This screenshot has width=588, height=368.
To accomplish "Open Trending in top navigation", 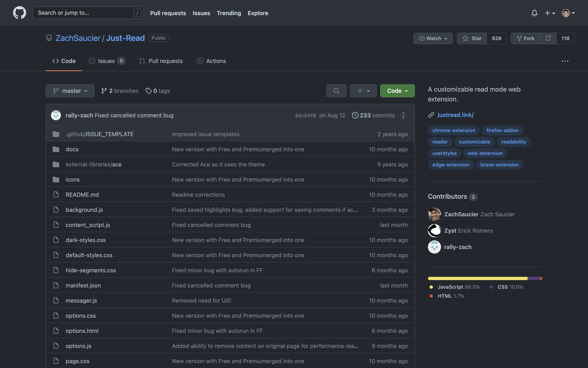I will pos(229,13).
